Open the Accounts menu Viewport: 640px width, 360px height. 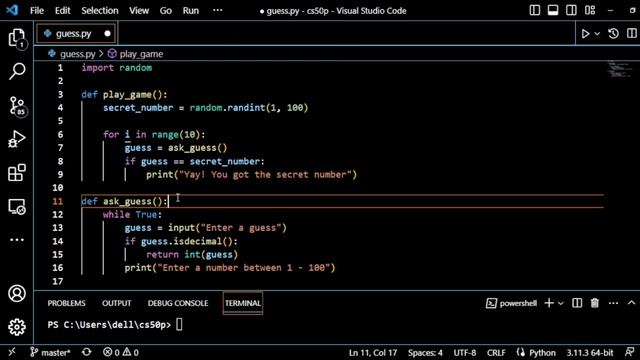point(17,293)
